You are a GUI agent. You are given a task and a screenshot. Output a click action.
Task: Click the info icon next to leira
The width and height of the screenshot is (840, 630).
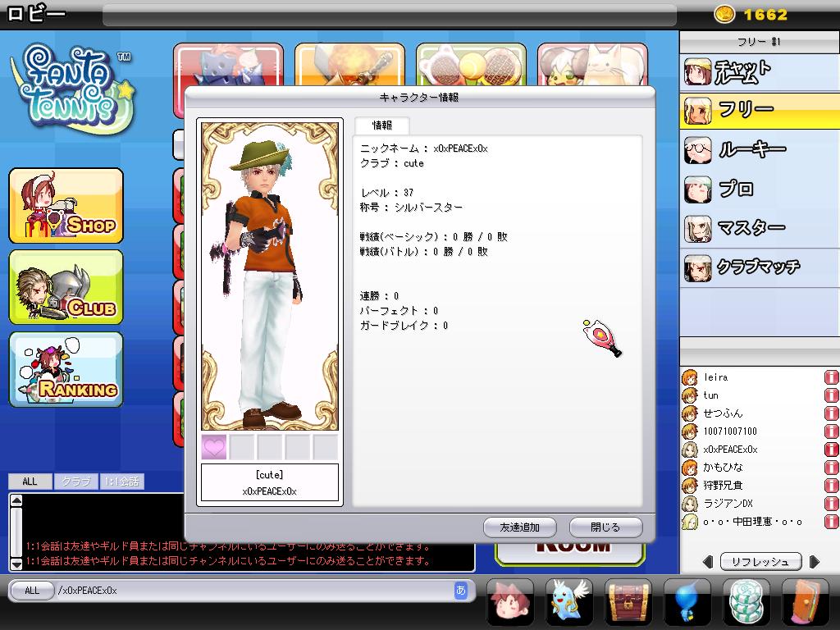831,377
